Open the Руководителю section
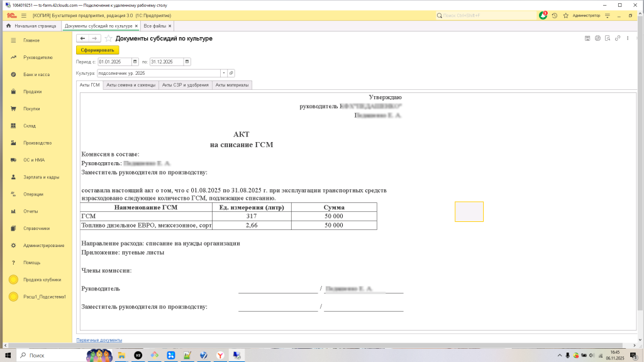Screen dimensions: 644x362 pos(37,57)
